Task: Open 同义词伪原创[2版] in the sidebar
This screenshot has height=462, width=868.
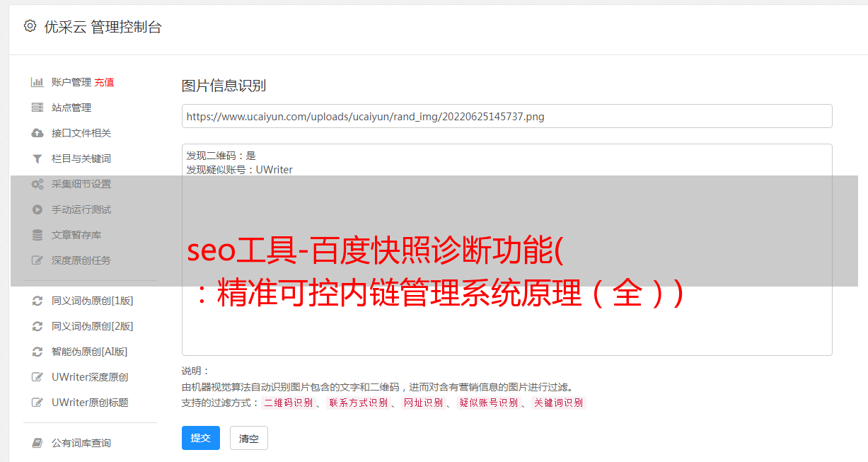Action: coord(93,326)
